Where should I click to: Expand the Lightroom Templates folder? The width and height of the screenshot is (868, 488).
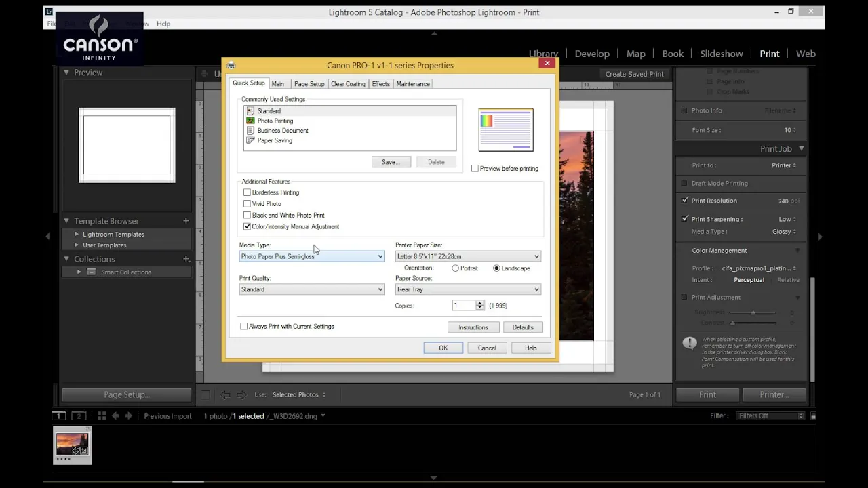point(77,234)
